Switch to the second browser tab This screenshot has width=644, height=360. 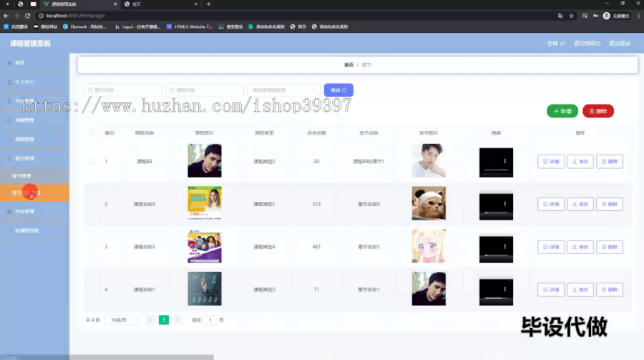coord(161,4)
